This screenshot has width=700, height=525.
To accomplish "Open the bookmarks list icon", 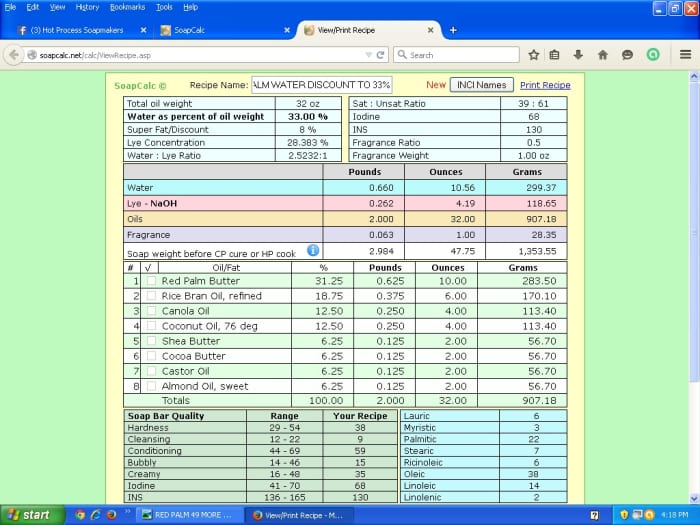I will click(x=554, y=55).
